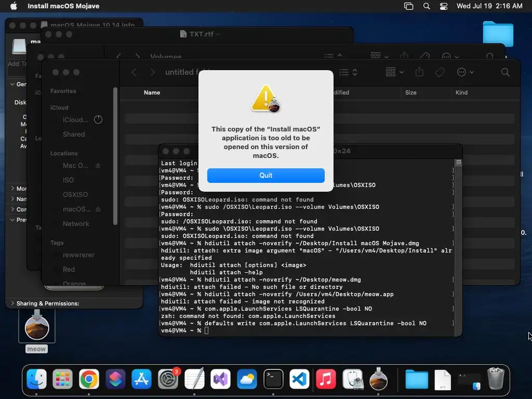Open Finder from the Dock
The width and height of the screenshot is (532, 399).
coord(36,379)
